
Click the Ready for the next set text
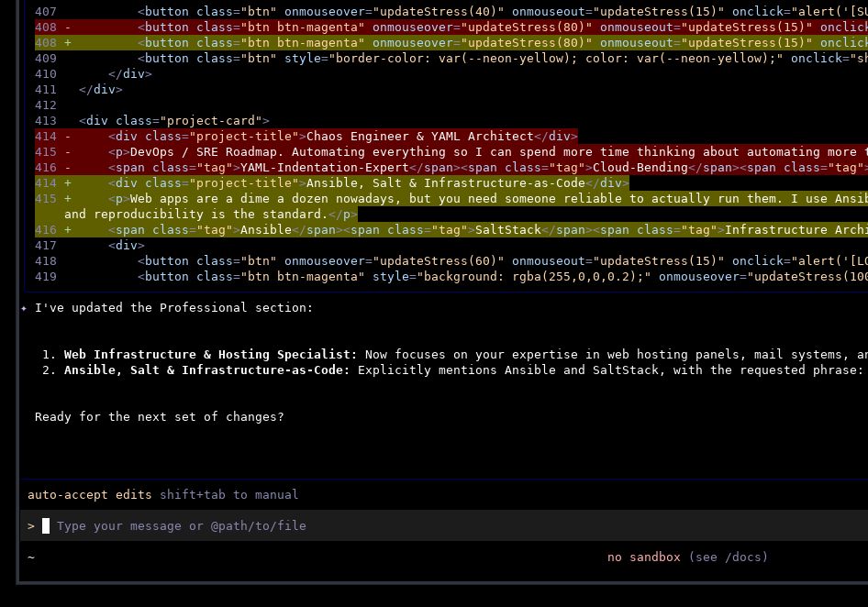159,416
